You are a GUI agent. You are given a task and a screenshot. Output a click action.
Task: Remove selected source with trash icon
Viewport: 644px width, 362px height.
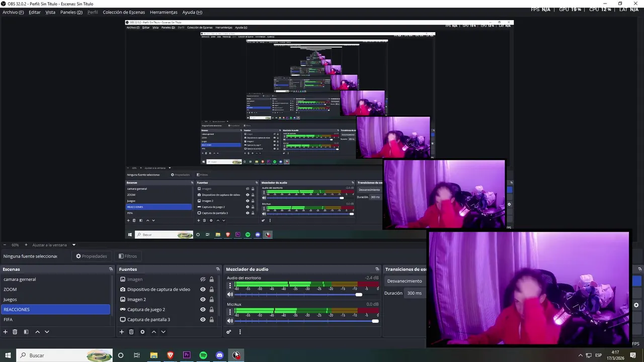click(131, 332)
